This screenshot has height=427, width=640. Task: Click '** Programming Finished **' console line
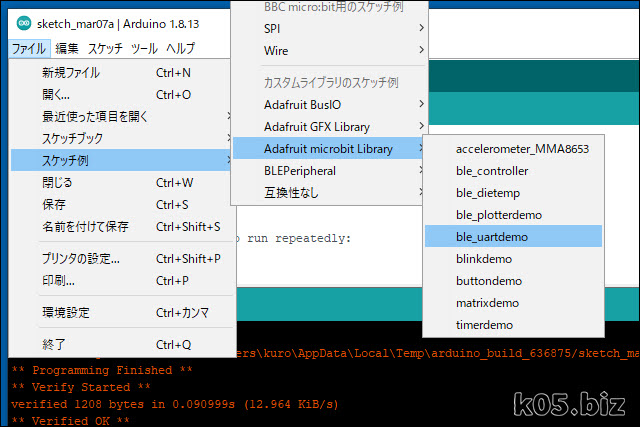[102, 370]
